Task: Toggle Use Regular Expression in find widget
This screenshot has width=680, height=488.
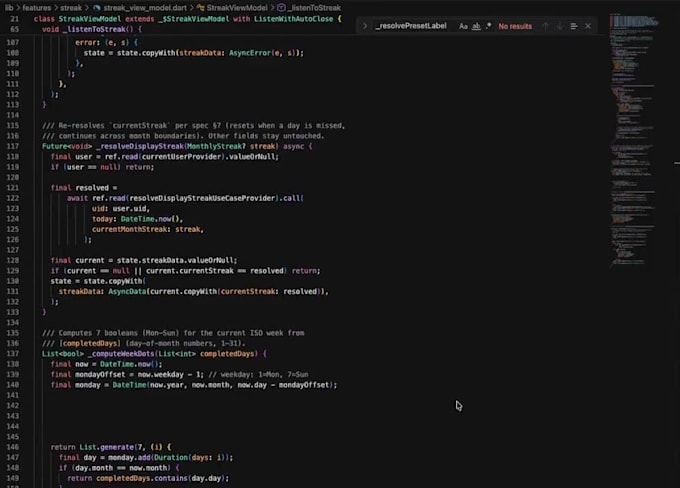Action: coord(489,26)
